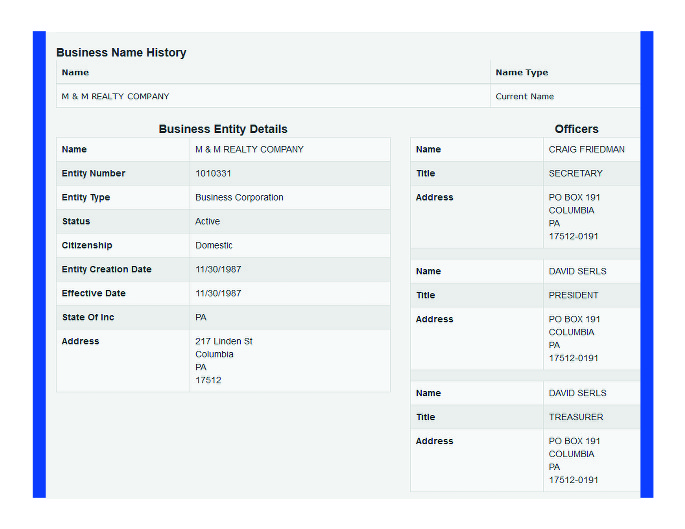Click DAVID SERLS name above TREASURER
Viewport: 685px width, 529px height.
click(x=577, y=394)
